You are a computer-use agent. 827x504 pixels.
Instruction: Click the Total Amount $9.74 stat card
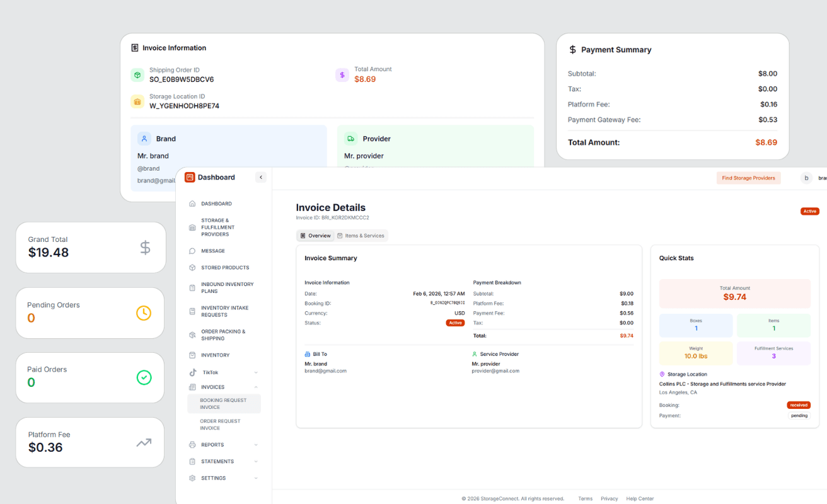pyautogui.click(x=734, y=293)
